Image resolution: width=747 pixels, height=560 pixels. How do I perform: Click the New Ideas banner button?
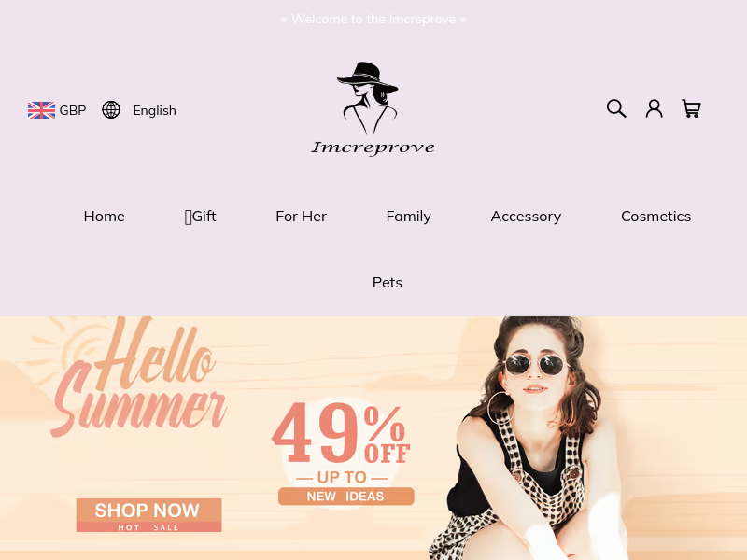tap(345, 497)
